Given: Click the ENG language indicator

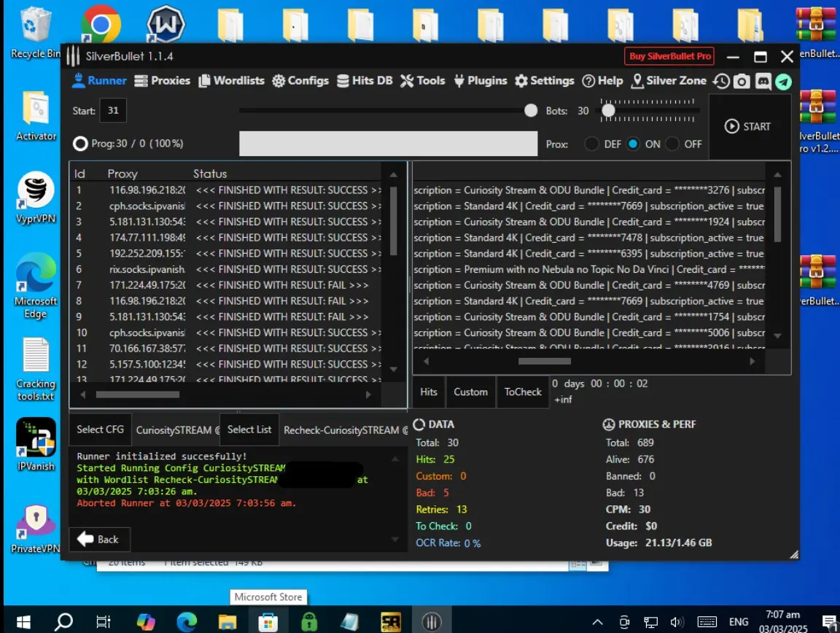Looking at the screenshot, I should pos(738,622).
